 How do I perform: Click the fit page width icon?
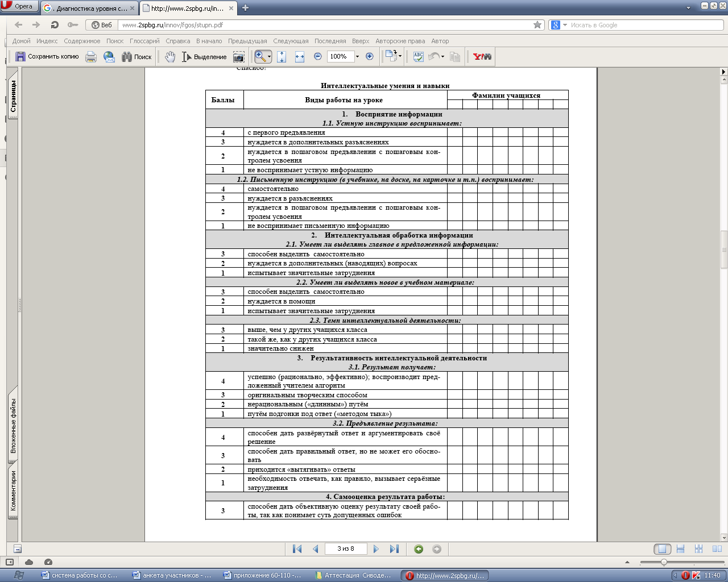point(300,56)
